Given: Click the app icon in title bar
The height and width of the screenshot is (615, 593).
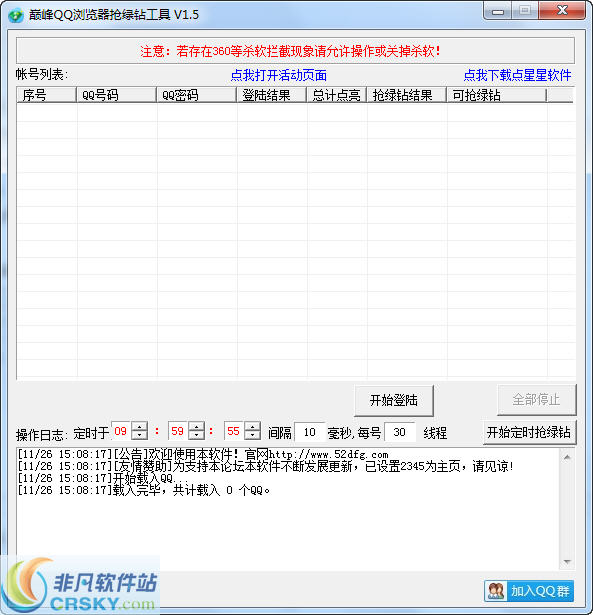Looking at the screenshot, I should coord(16,15).
